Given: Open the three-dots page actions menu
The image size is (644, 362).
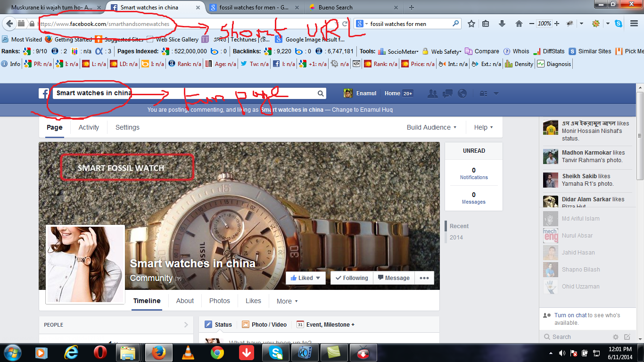Looking at the screenshot, I should click(x=424, y=278).
